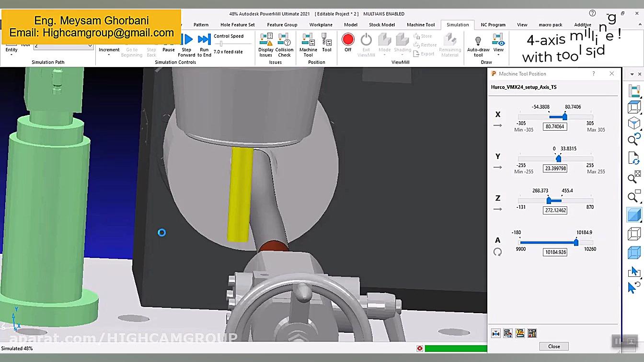This screenshot has height=362, width=644.
Task: Open the Display Issues tool
Action: tap(266, 44)
